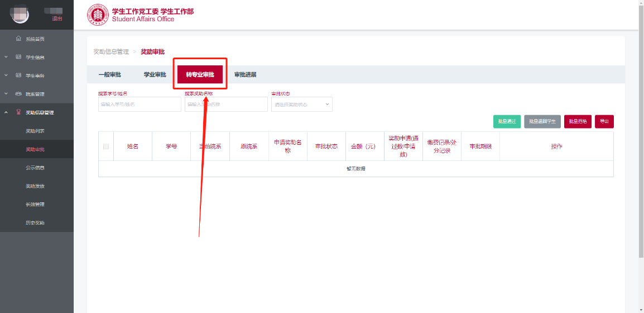The height and width of the screenshot is (313, 644).
Task: Switch to the 审批进展 tab
Action: (x=245, y=74)
